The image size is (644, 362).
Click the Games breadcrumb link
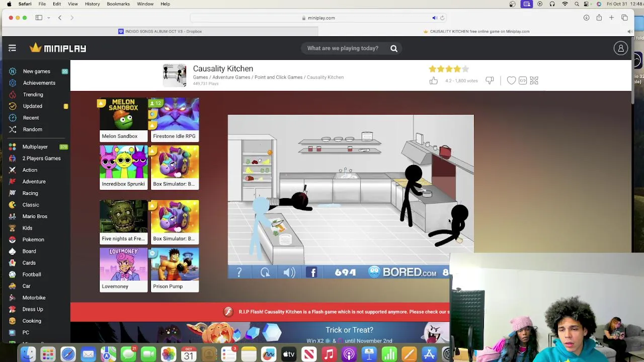[200, 77]
